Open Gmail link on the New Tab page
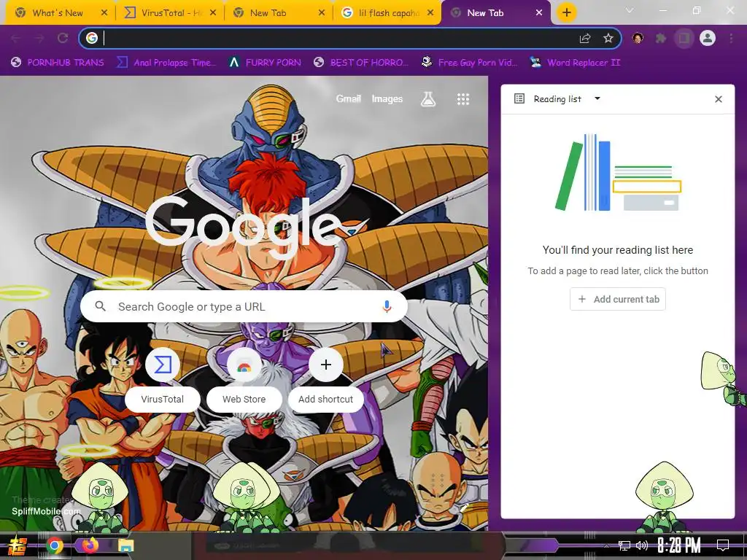 click(348, 98)
